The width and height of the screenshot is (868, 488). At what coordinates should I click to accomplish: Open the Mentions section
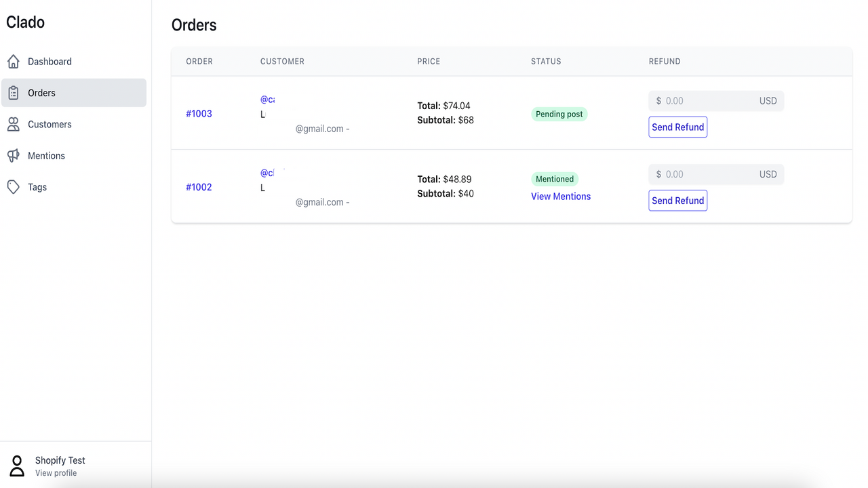coord(73,156)
